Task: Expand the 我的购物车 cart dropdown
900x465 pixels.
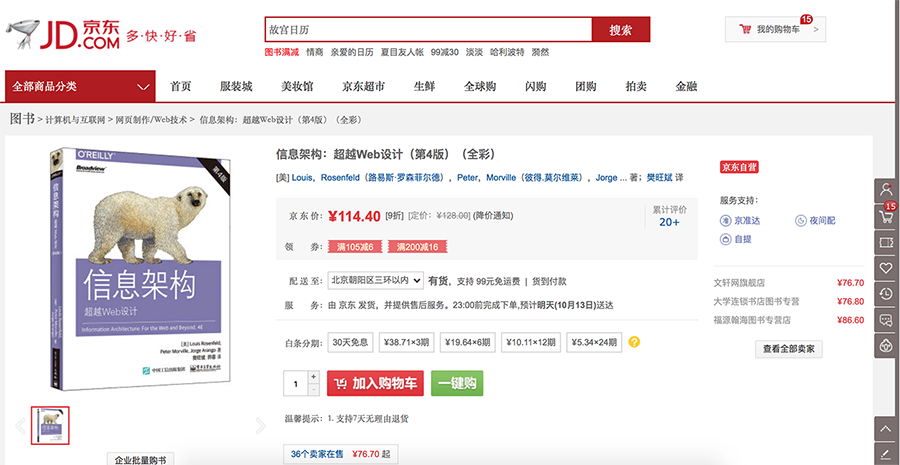Action: (775, 30)
